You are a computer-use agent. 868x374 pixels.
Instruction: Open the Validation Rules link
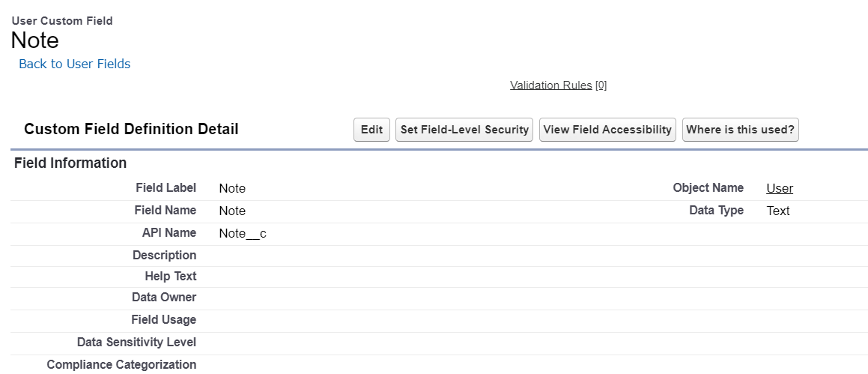(550, 85)
